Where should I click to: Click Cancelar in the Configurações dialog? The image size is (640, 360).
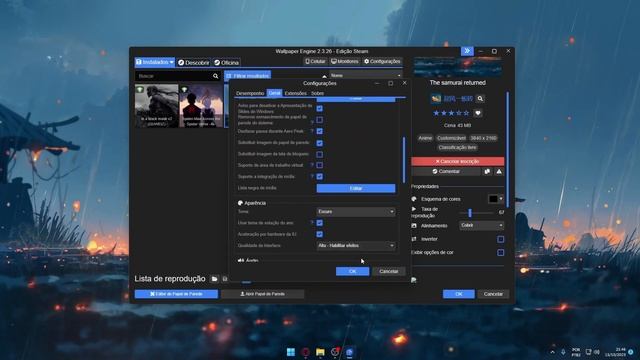[x=388, y=271]
